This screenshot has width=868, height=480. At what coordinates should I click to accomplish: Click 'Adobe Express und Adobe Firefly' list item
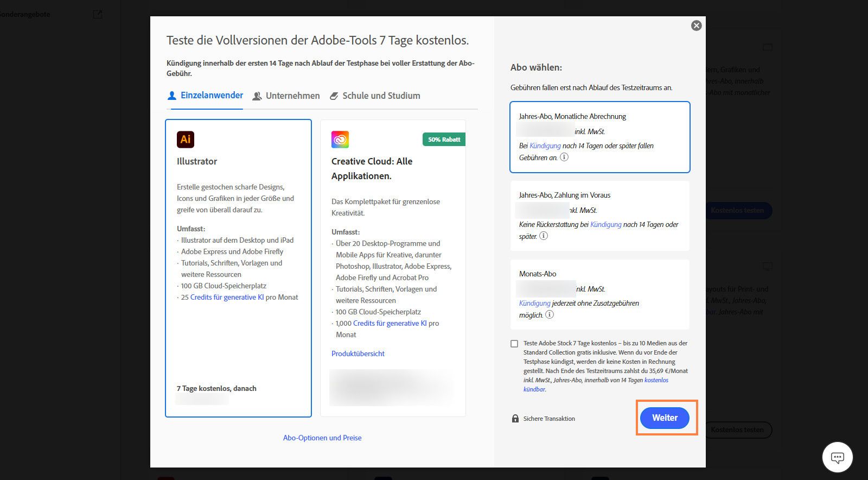[232, 251]
